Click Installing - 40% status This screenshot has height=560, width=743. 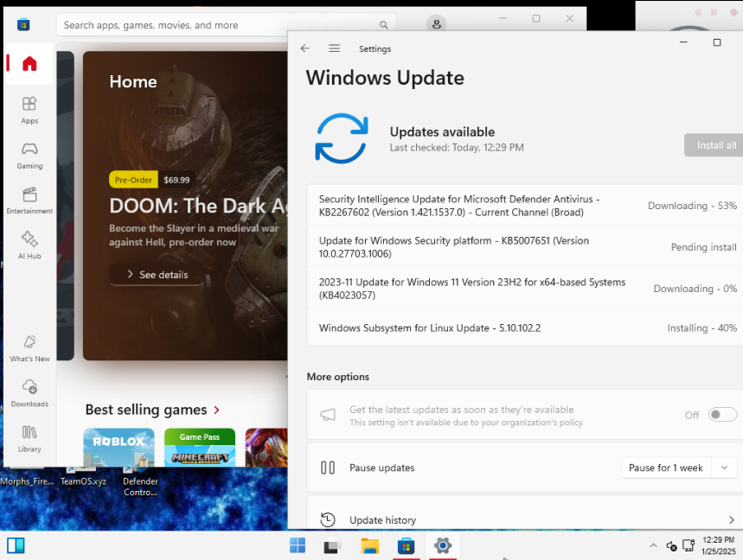pyautogui.click(x=701, y=328)
